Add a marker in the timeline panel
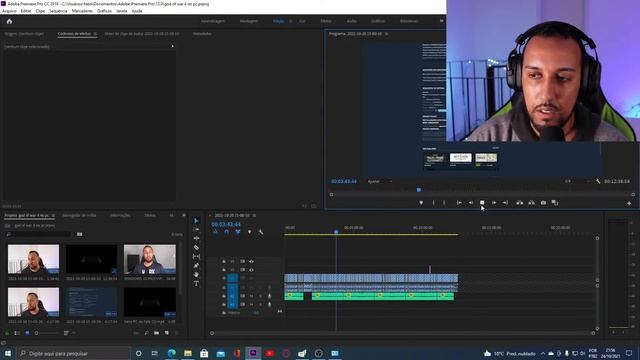 [x=249, y=232]
